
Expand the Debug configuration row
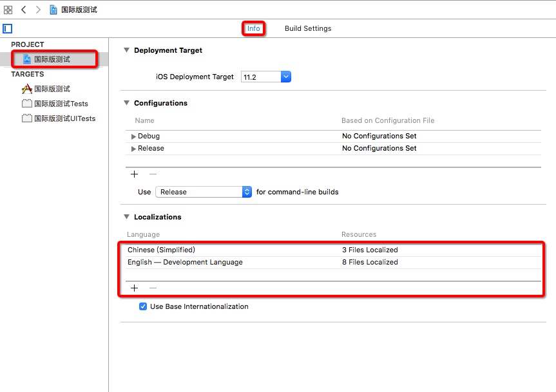pos(133,136)
